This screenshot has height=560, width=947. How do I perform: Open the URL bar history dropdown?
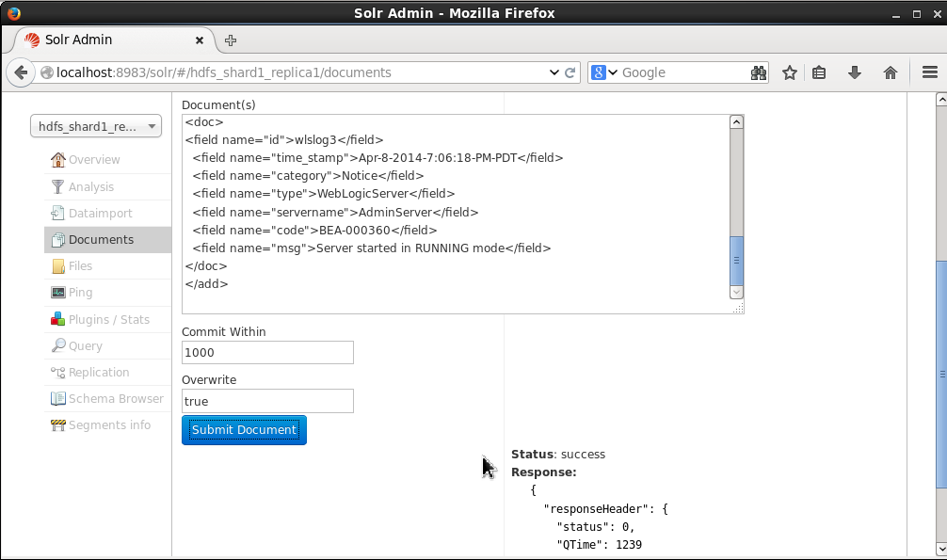click(x=554, y=72)
